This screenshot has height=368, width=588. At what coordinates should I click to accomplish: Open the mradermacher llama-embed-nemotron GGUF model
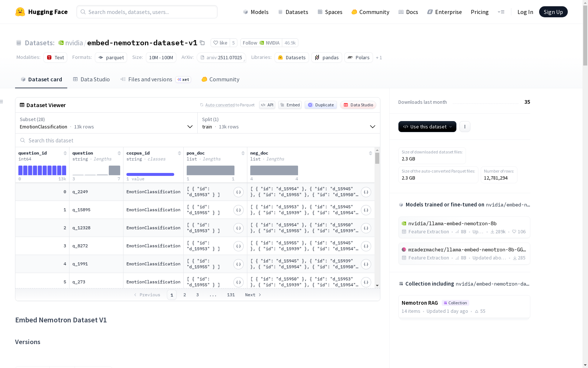[464, 254]
